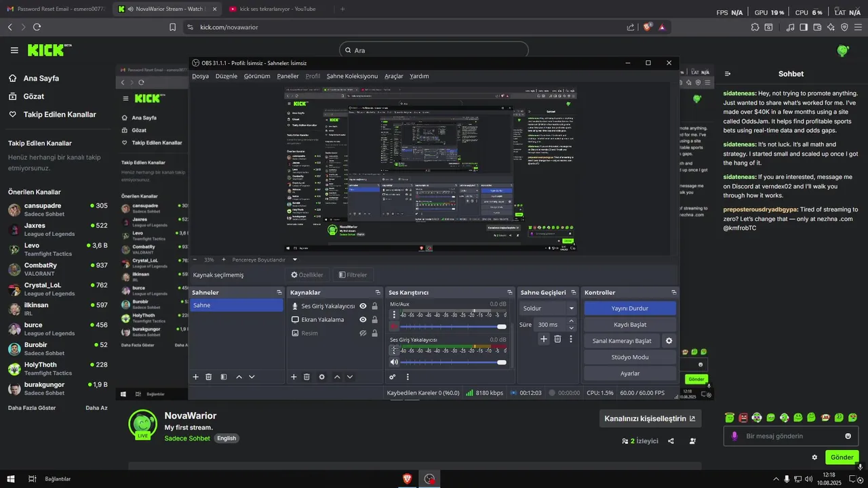Toggle lock on Ekran Yakalama source
The height and width of the screenshot is (488, 868).
pos(375,319)
